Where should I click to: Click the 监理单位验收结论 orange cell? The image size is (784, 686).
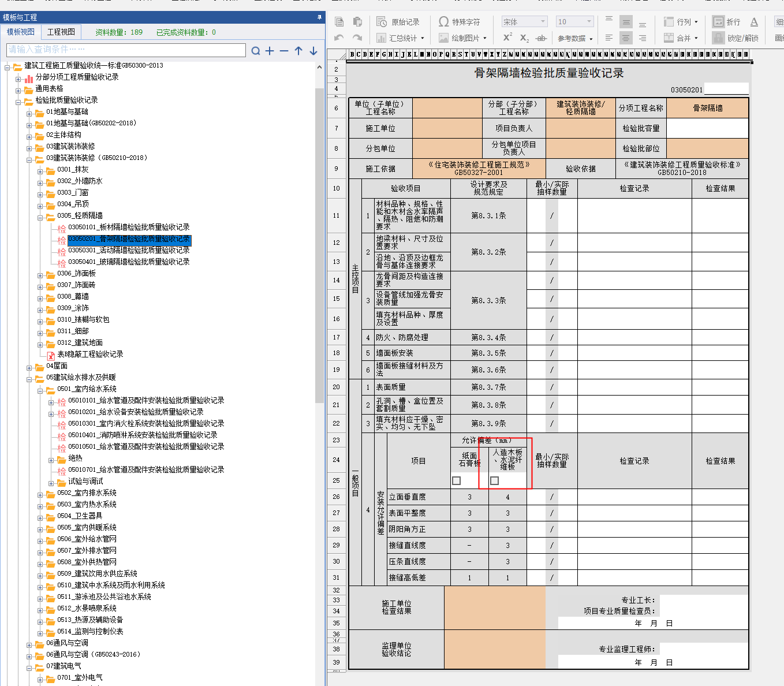pyautogui.click(x=495, y=650)
